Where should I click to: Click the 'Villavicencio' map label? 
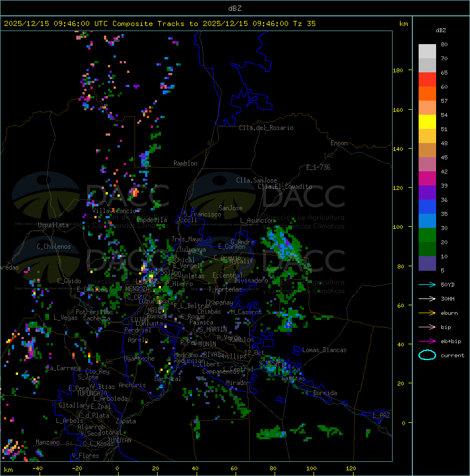coord(114,211)
